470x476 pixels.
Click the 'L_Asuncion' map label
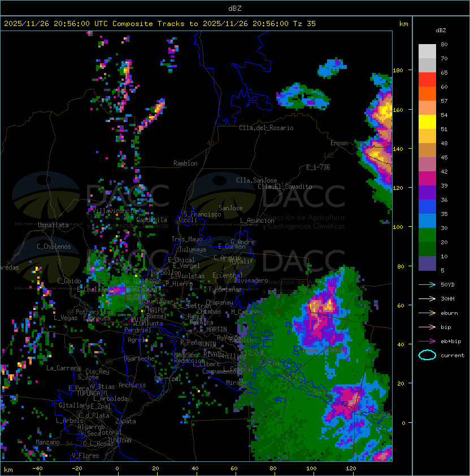257,220
